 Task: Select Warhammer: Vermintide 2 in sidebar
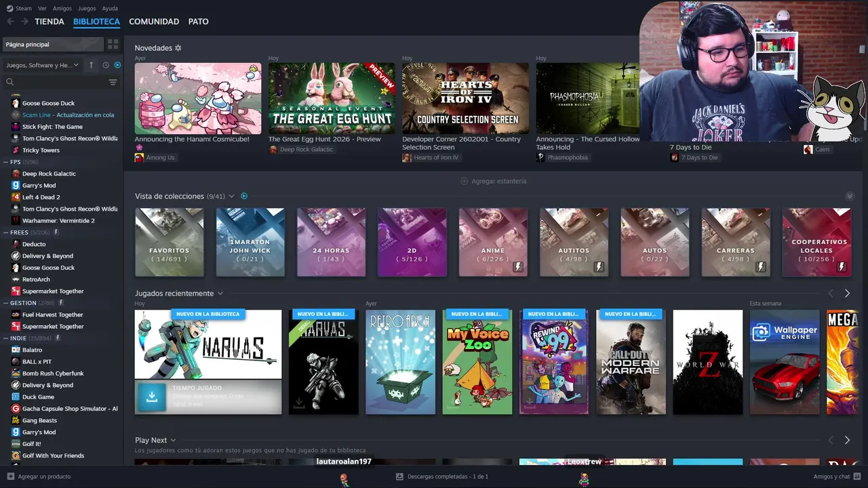[58, 220]
